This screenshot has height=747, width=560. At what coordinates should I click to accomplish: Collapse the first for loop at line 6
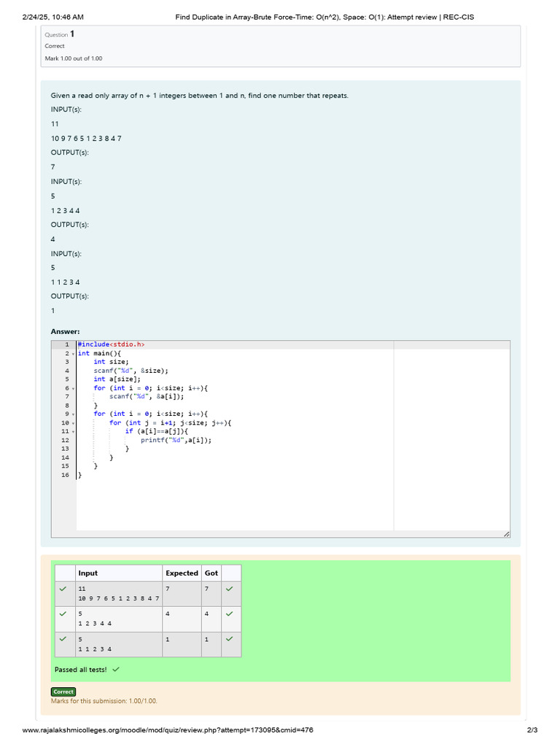point(73,388)
